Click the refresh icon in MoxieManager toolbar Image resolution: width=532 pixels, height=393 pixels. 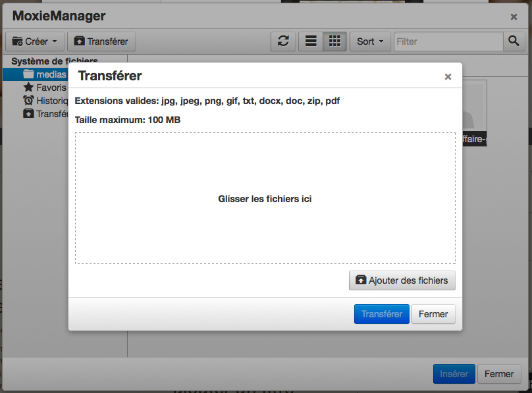(x=283, y=41)
